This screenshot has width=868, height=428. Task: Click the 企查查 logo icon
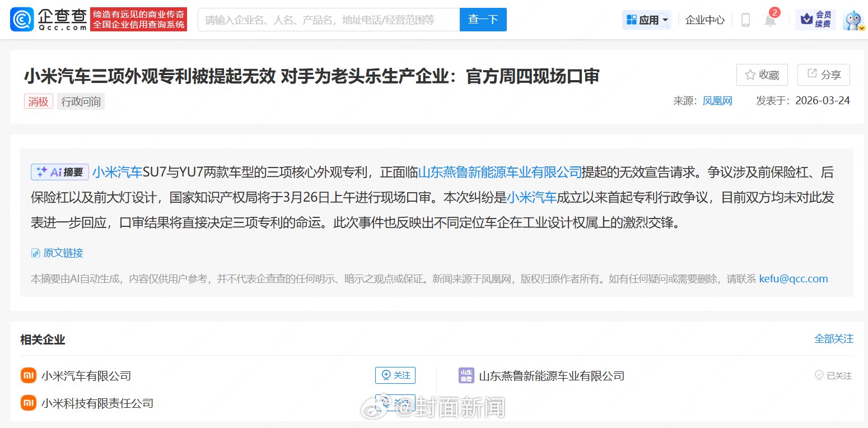pos(21,19)
